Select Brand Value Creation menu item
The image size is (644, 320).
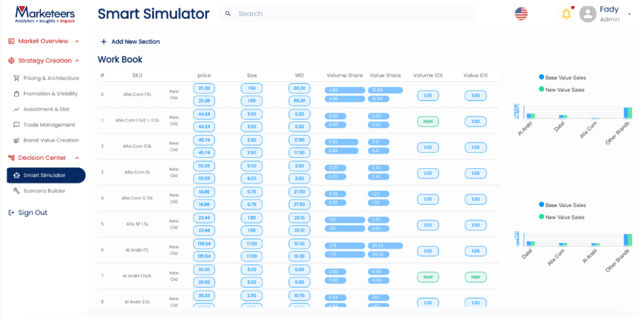point(51,141)
